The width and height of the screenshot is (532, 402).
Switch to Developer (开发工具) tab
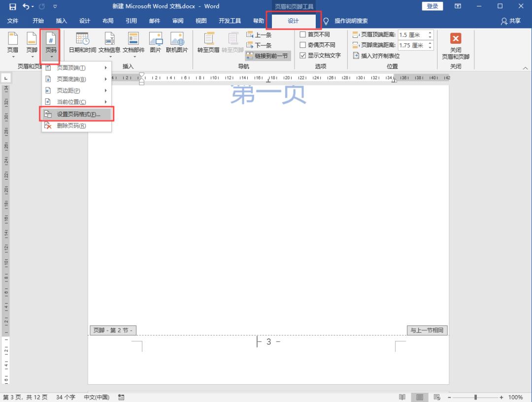230,21
